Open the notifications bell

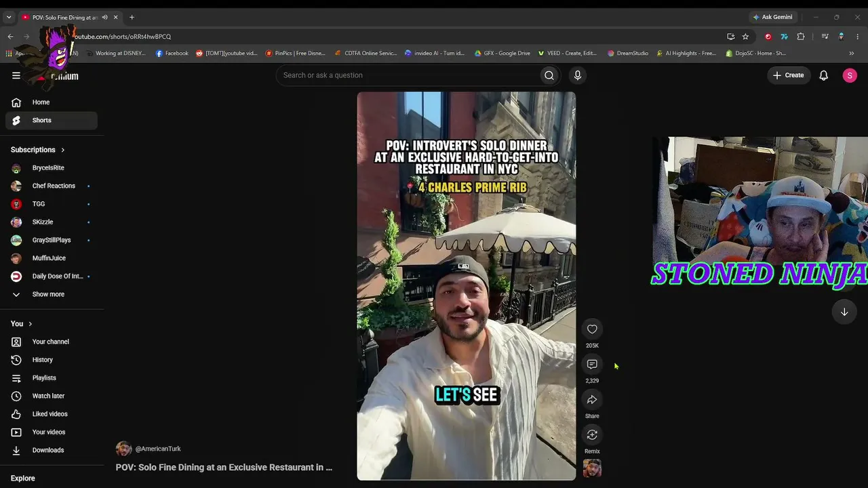tap(823, 75)
